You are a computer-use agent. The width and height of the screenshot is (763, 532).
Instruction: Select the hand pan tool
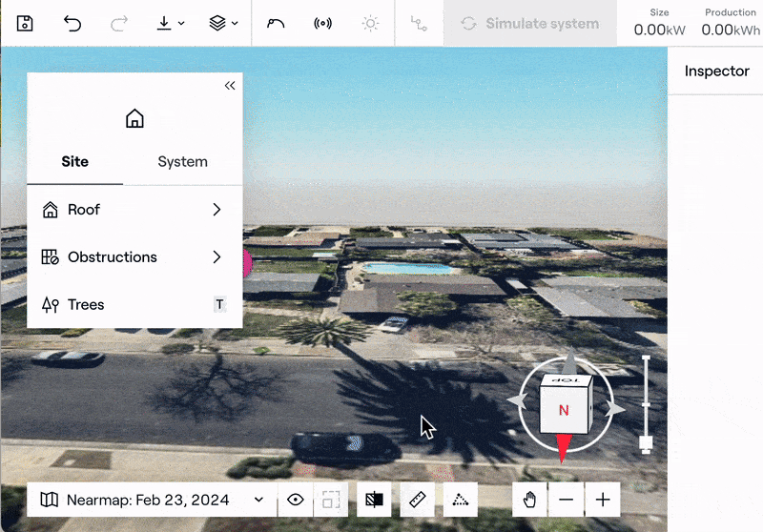point(530,500)
